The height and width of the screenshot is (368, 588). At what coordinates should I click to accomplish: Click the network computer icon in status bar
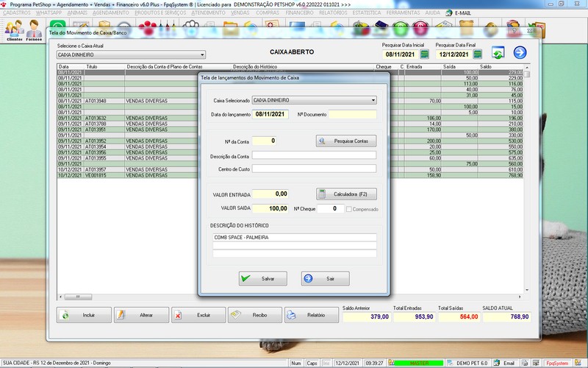pos(536,363)
